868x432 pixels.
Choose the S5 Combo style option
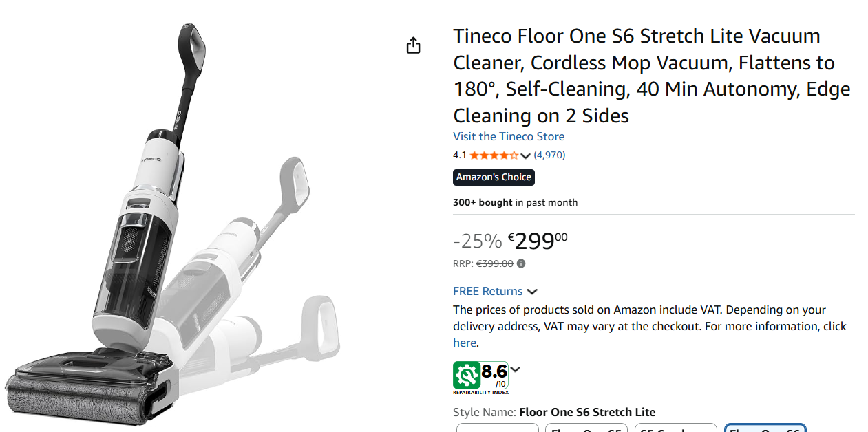pyautogui.click(x=675, y=428)
